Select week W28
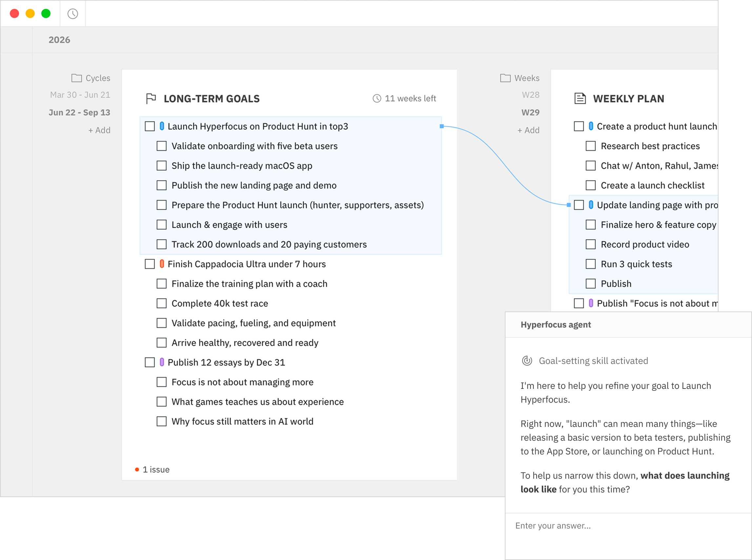The height and width of the screenshot is (560, 752). [531, 94]
